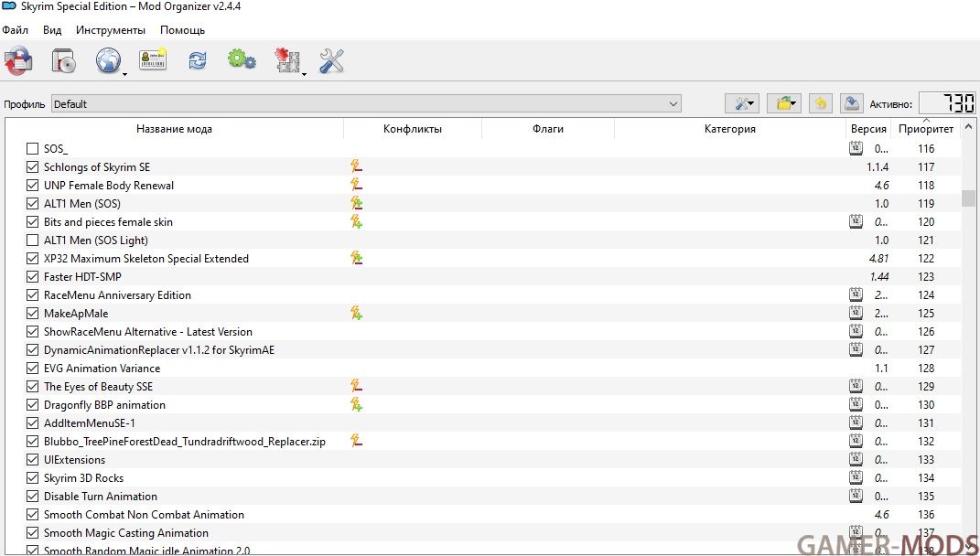Disable Schlongs of Skyrim SE checkbox
980x556 pixels.
pyautogui.click(x=33, y=166)
